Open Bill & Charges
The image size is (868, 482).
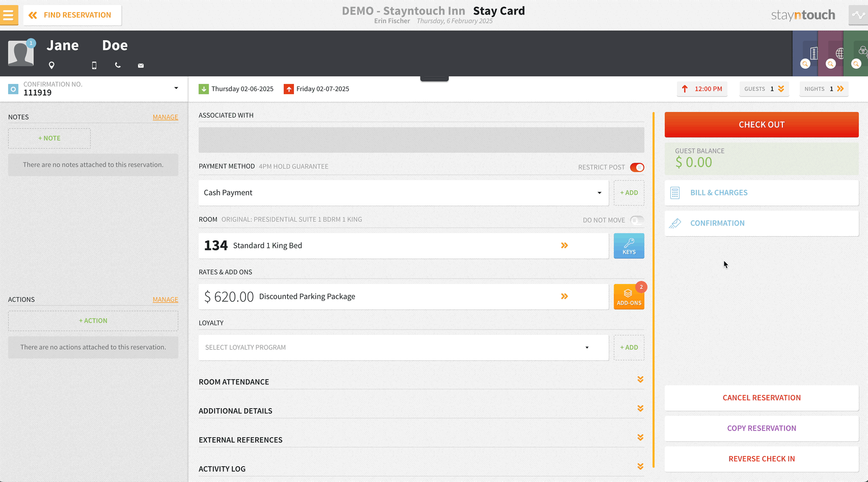[762, 193]
